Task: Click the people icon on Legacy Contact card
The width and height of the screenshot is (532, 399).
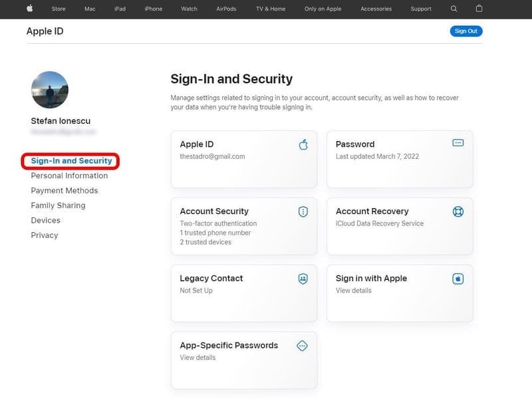Action: 303,279
